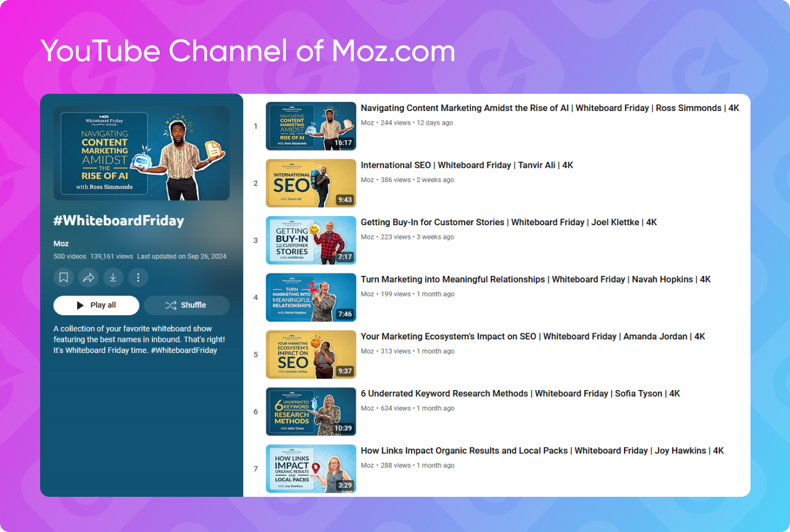790x532 pixels.
Task: Click the '139,161 views' text
Action: pyautogui.click(x=111, y=256)
